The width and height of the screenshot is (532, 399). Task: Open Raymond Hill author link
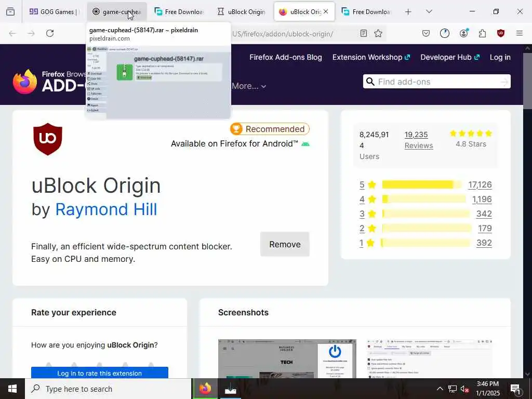106,209
